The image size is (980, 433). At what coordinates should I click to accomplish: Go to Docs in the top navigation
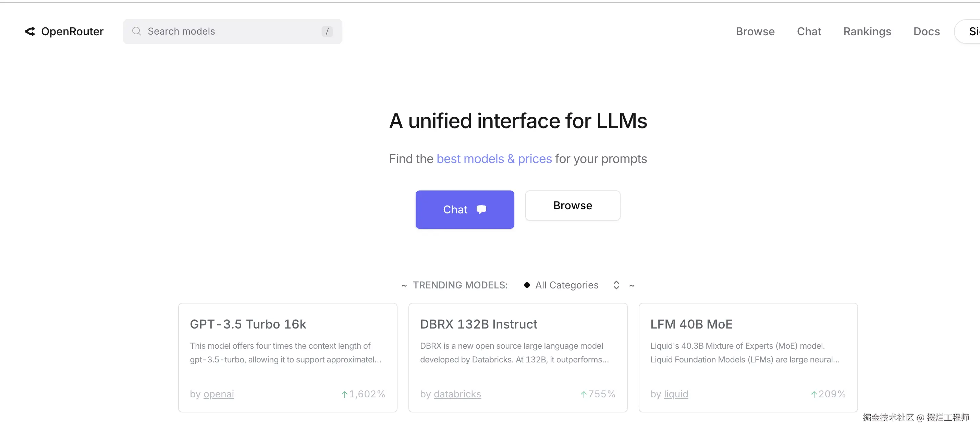click(x=926, y=32)
